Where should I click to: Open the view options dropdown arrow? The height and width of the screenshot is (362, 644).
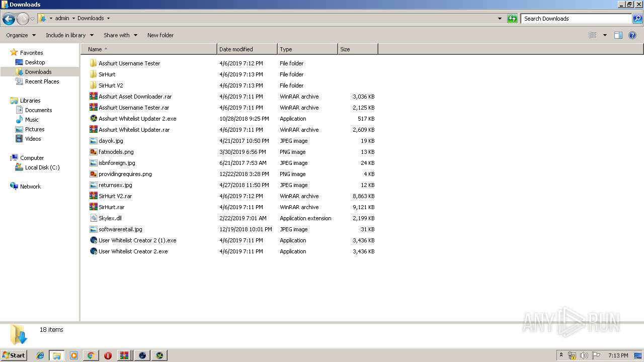click(605, 35)
